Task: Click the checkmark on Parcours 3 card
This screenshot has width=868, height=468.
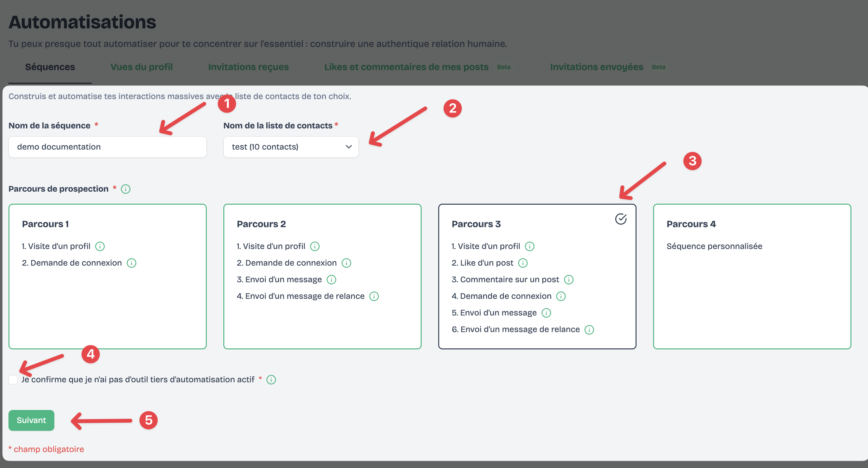Action: point(621,219)
